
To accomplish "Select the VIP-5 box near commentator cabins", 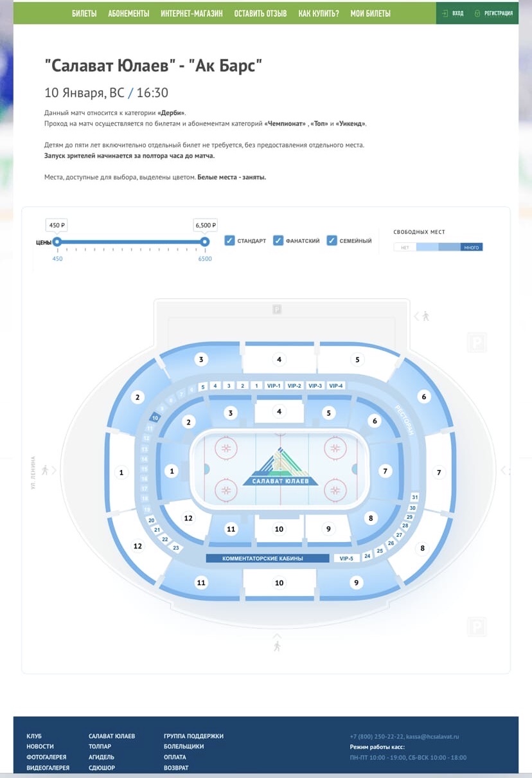I will (x=346, y=558).
